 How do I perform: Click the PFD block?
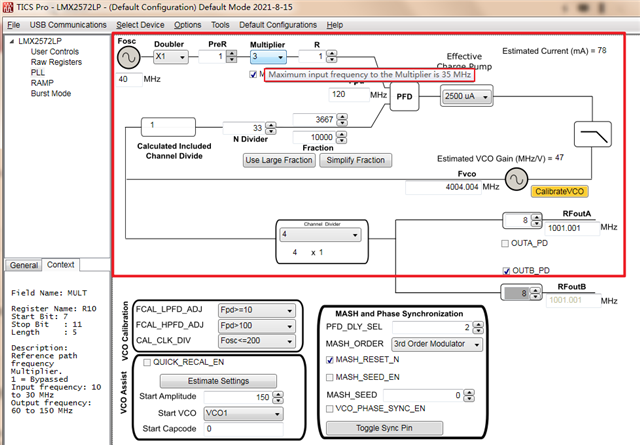tap(404, 97)
